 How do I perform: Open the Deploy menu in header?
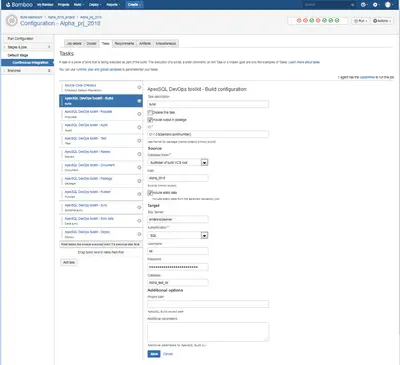(95, 5)
